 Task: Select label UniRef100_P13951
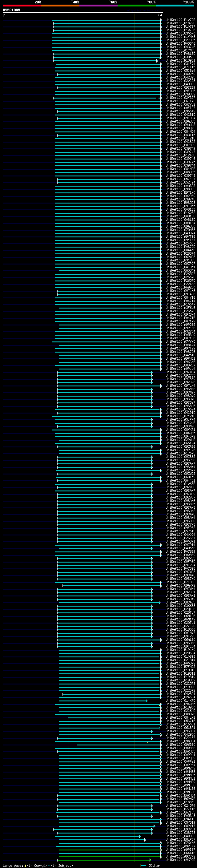[180, 61]
